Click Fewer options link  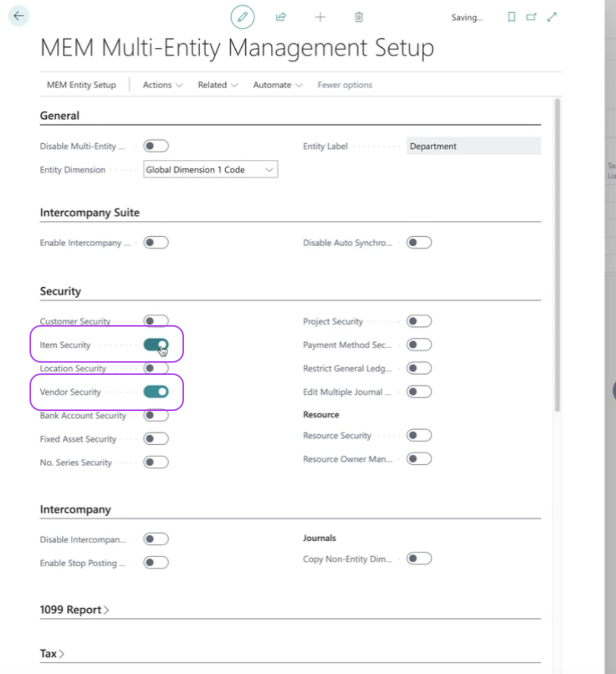345,85
